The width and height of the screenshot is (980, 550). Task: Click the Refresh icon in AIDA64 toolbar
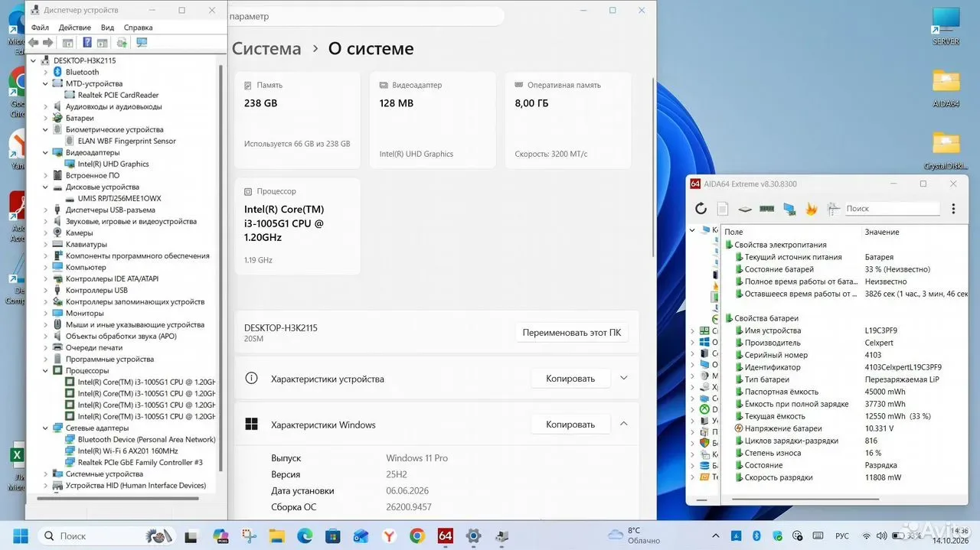(x=701, y=208)
